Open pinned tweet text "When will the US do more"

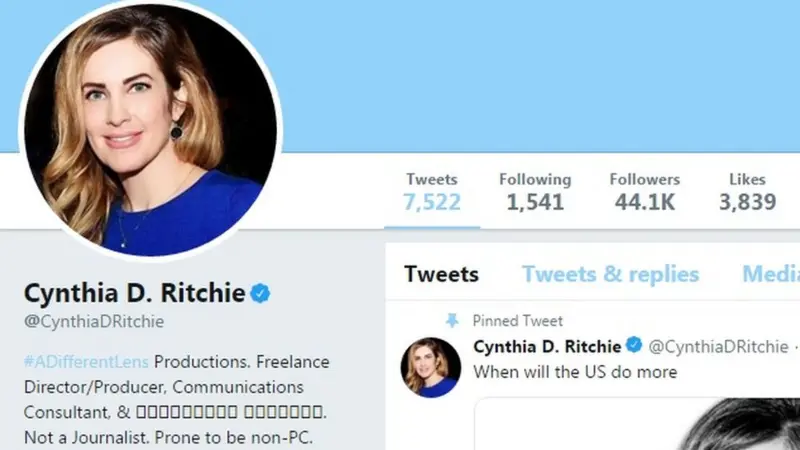click(x=575, y=372)
